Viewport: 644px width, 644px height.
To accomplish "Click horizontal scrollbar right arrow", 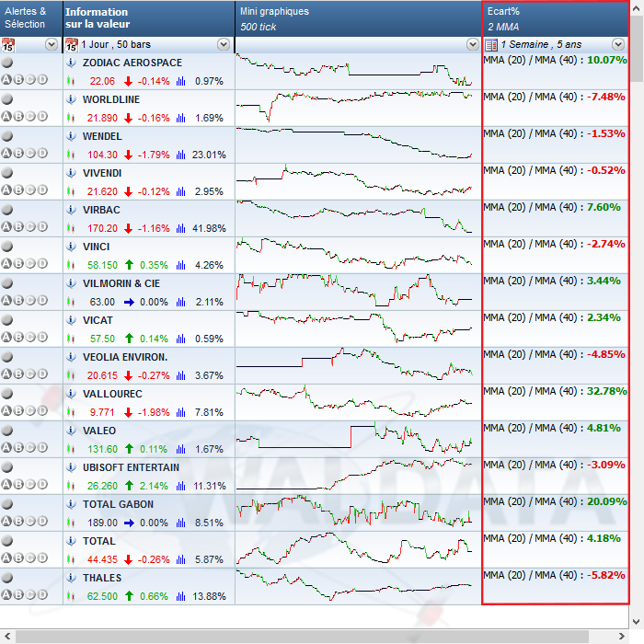I will [621, 637].
